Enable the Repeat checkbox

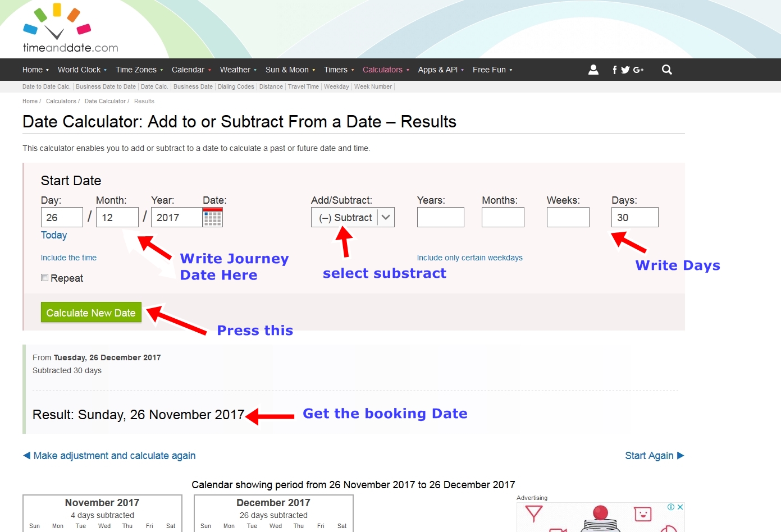(44, 277)
